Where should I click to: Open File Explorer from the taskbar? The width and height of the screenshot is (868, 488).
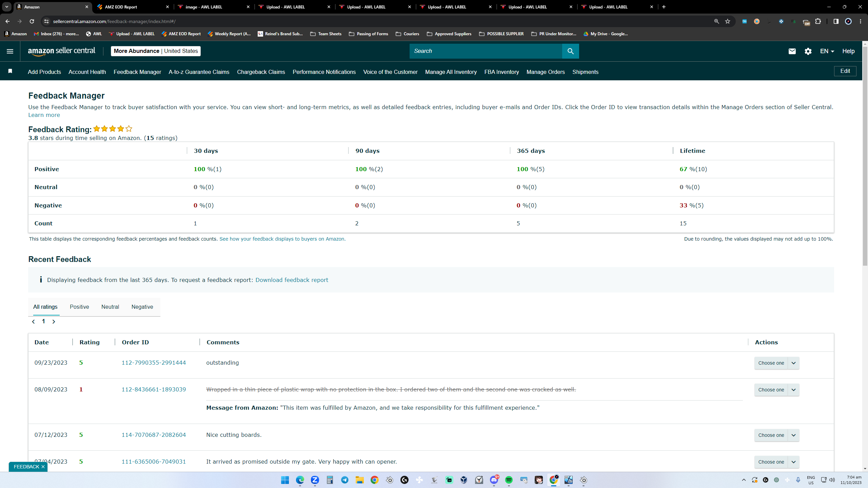pyautogui.click(x=359, y=480)
